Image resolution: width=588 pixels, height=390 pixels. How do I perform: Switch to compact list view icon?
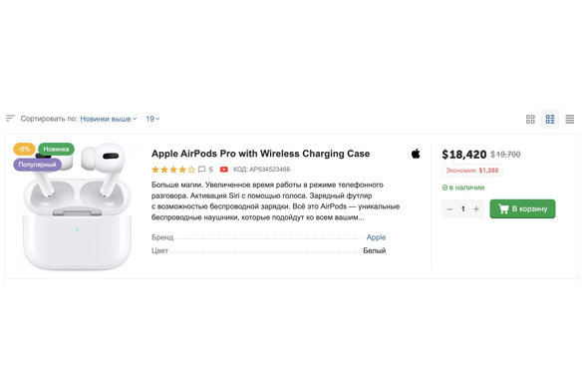click(570, 119)
